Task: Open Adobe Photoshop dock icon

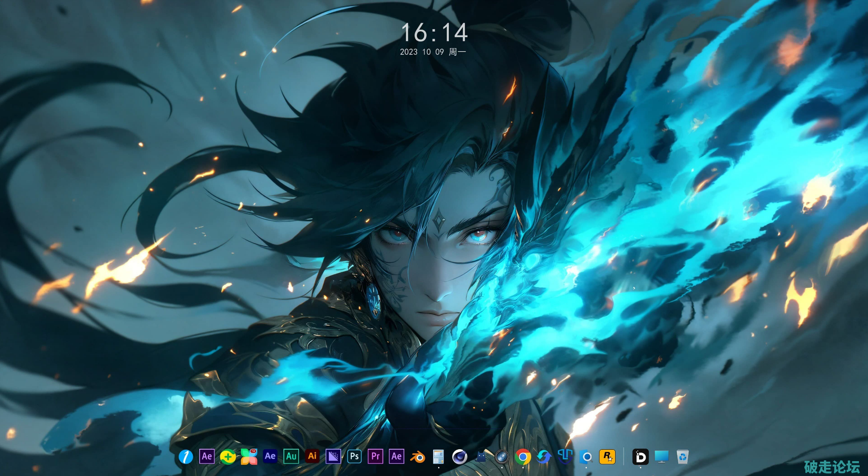Action: [354, 456]
